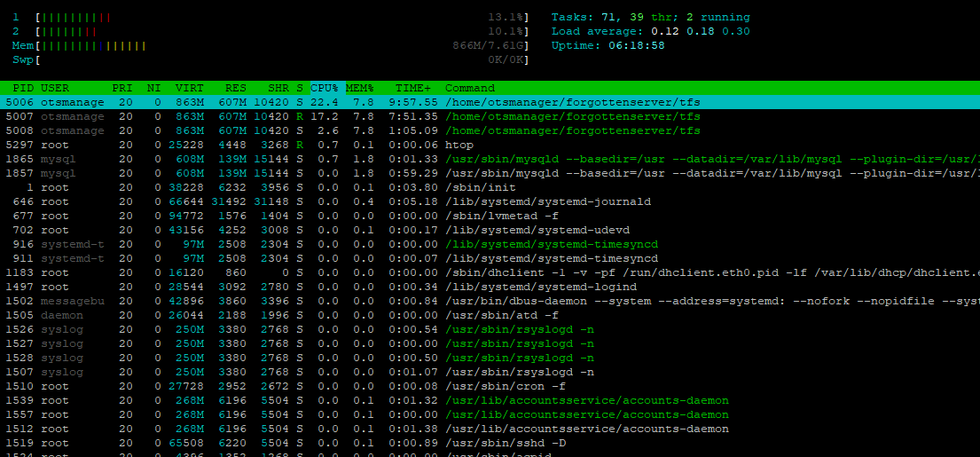
Task: Select the accounts-daemon row PID 1512
Action: (490, 429)
